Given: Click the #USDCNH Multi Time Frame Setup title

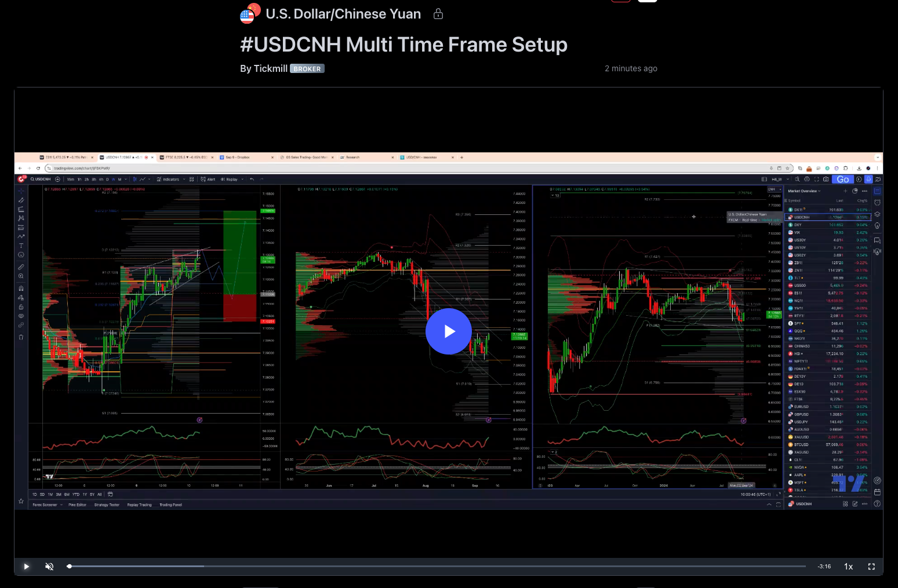Looking at the screenshot, I should [403, 45].
